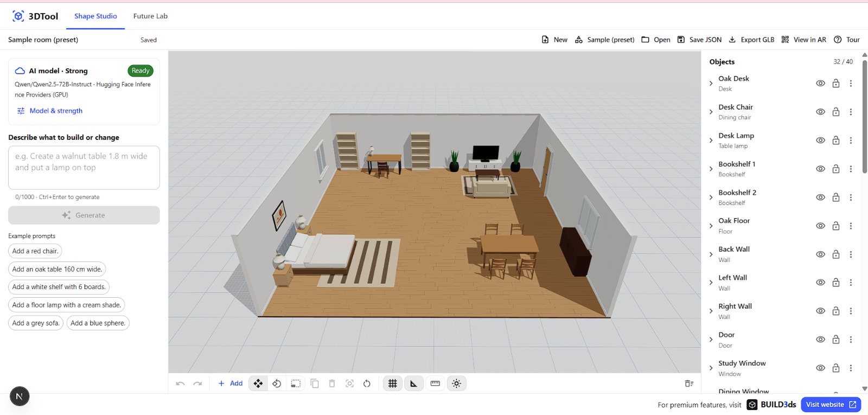Screen dimensions: 868x415
Task: Select the Rotate tool in bottom toolbar
Action: coord(277,384)
